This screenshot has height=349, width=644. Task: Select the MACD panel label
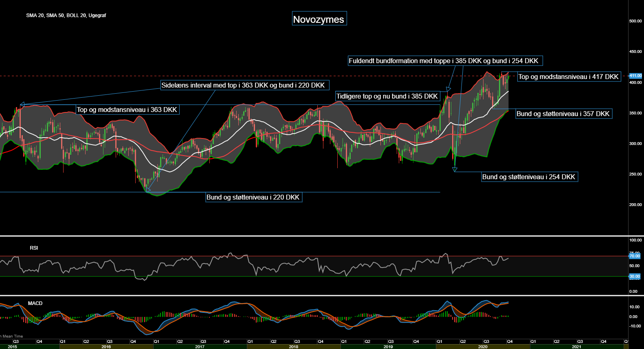[35, 303]
